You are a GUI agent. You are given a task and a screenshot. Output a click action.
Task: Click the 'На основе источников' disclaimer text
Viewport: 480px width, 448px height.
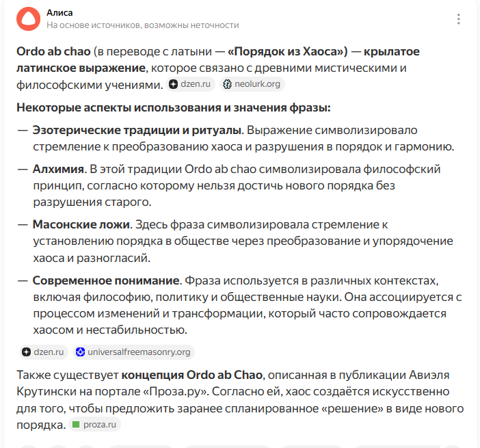tap(143, 25)
